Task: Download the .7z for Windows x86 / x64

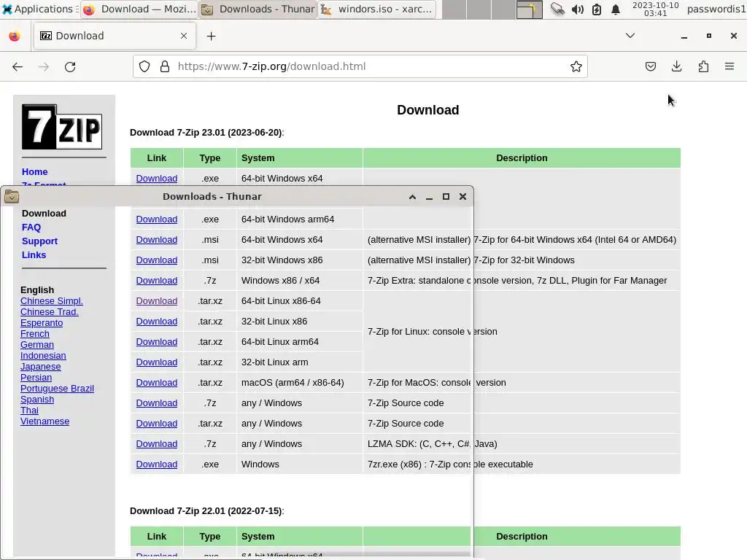Action: pyautogui.click(x=157, y=281)
